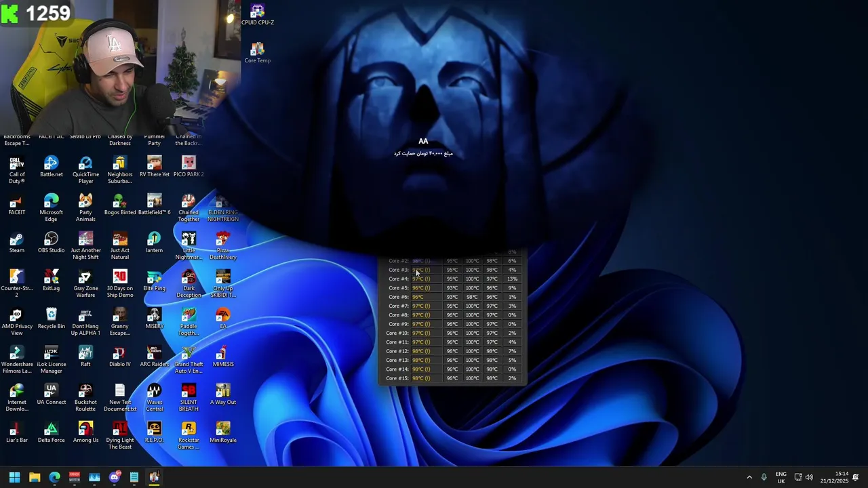Select the Gray Zone Warfare icon
Image resolution: width=868 pixels, height=488 pixels.
click(85, 284)
